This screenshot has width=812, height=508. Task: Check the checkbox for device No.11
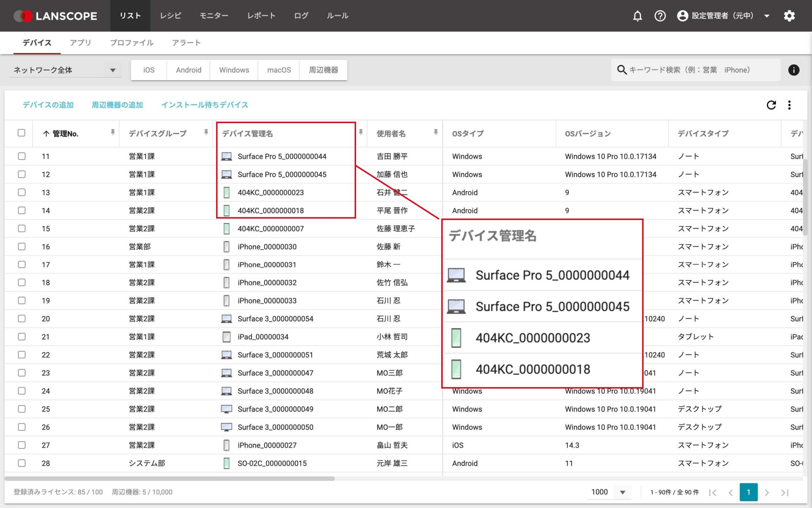point(22,156)
